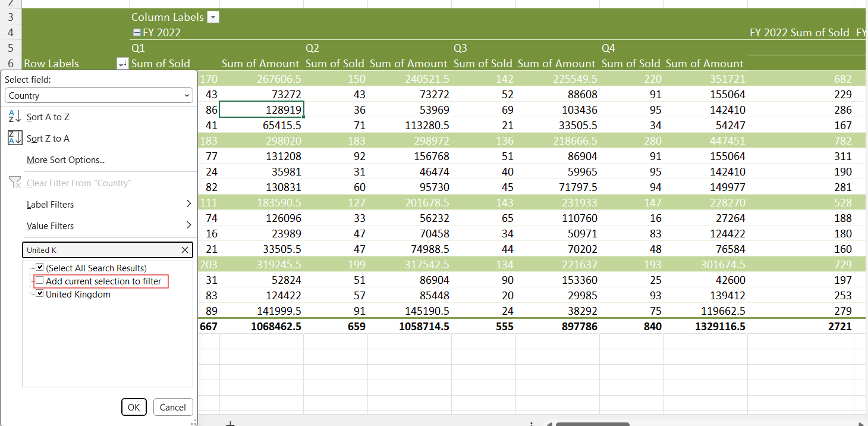Uncheck the United Kingdom checkbox
The height and width of the screenshot is (426, 868).
[x=40, y=294]
